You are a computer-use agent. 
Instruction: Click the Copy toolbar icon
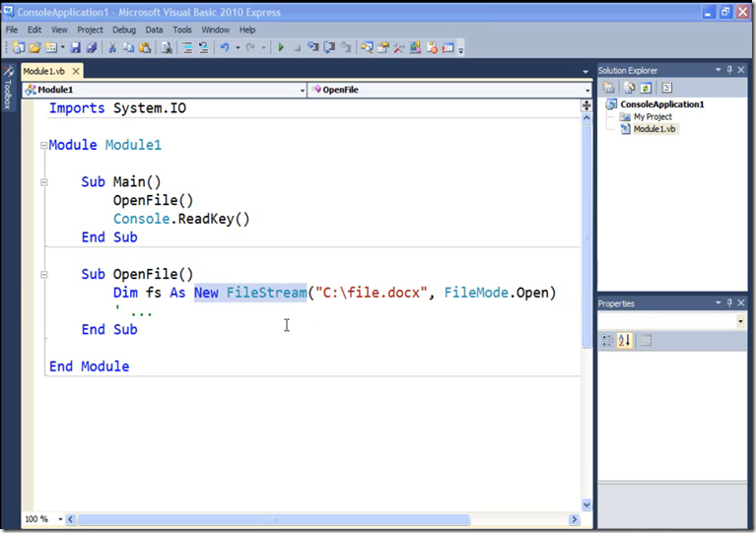point(128,47)
